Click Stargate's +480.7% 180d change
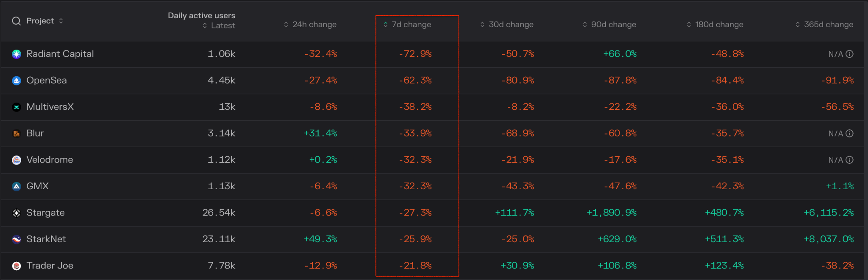Screen dimensions: 868x280 click(724, 213)
